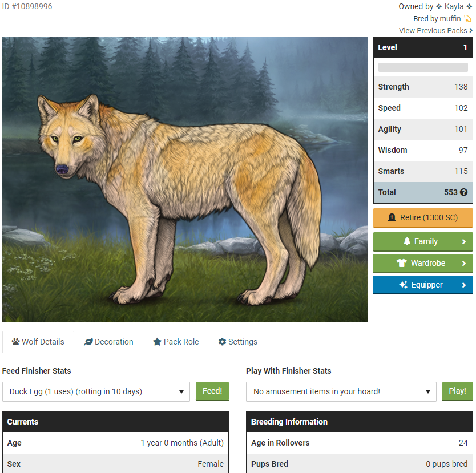Open the Duck Egg food dropdown
The height and width of the screenshot is (473, 476).
(x=96, y=391)
